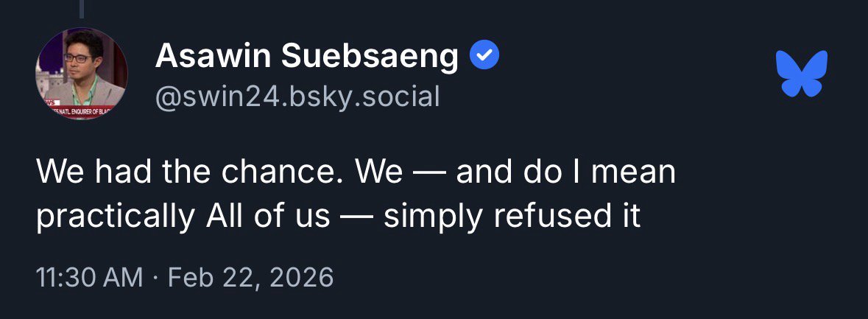Click the Feb 22, 2026 date
Image resolution: width=868 pixels, height=319 pixels.
[x=250, y=277]
